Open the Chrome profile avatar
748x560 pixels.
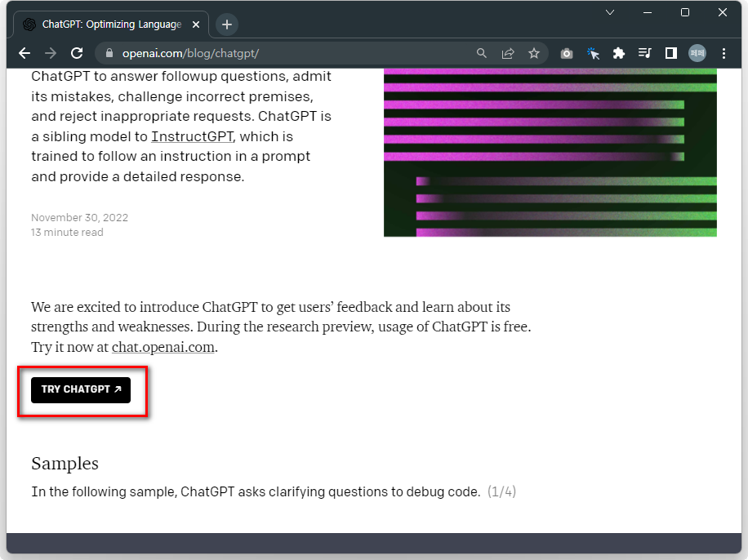(697, 53)
